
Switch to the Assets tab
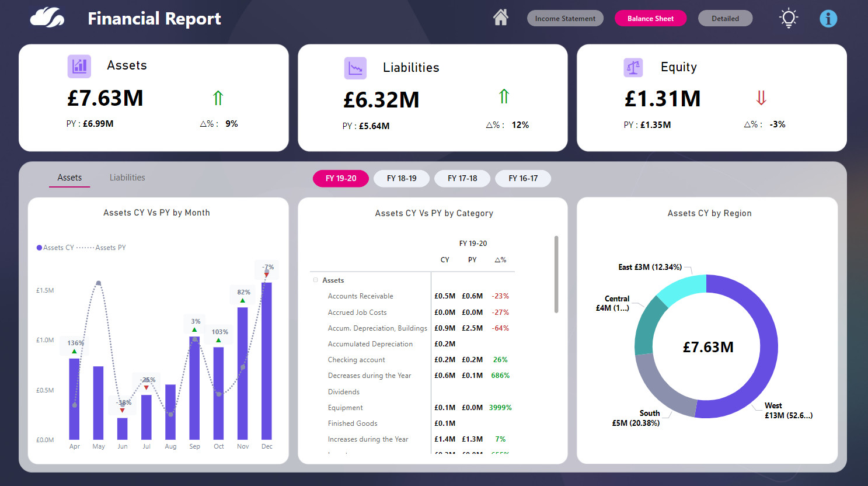coord(69,178)
